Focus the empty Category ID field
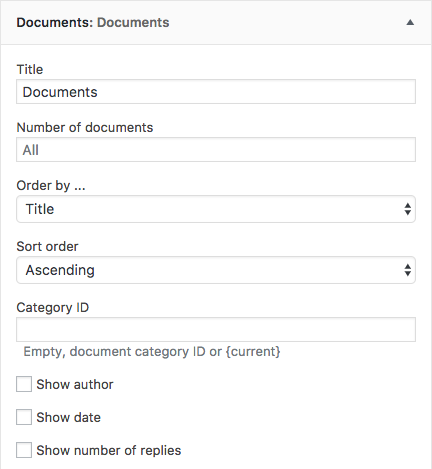Image resolution: width=432 pixels, height=469 pixels. (x=216, y=329)
